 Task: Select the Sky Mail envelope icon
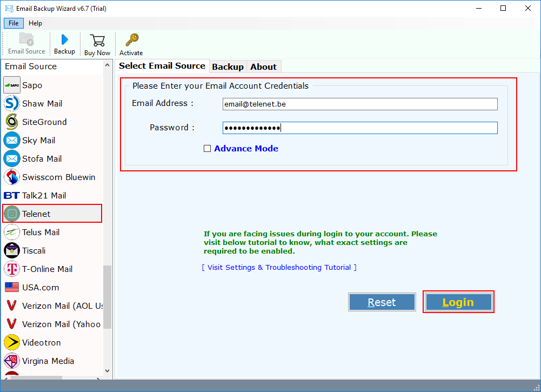coord(12,140)
